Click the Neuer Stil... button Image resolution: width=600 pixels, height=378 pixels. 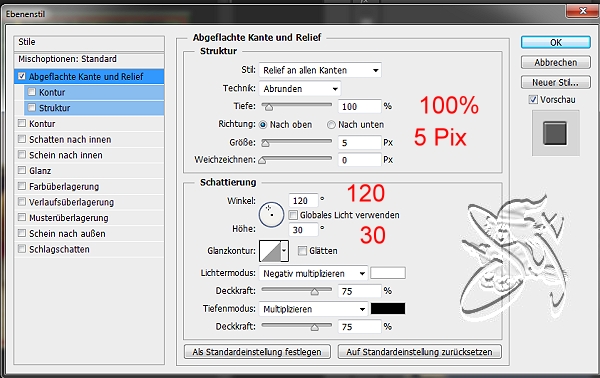[556, 82]
